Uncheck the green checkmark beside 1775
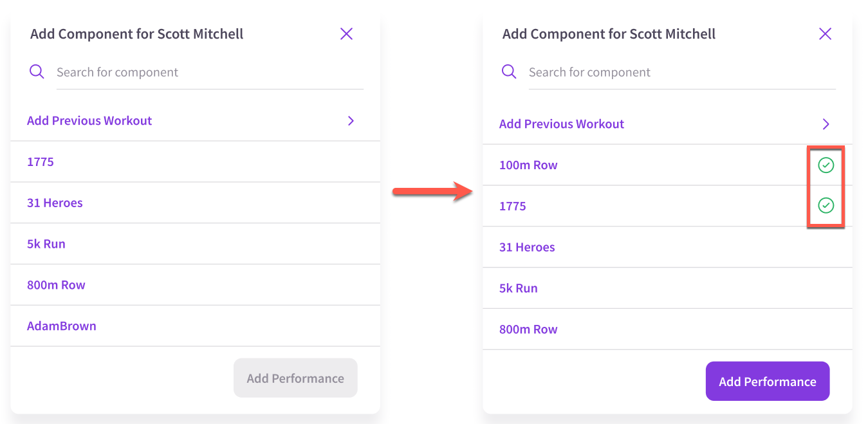Viewport: 868px width, 424px height. point(826,205)
